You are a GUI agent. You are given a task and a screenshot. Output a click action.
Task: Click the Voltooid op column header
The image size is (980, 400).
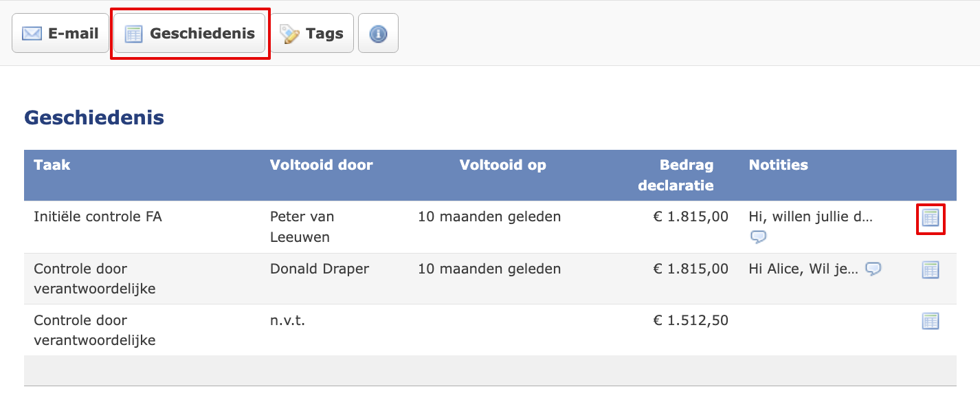click(x=503, y=165)
